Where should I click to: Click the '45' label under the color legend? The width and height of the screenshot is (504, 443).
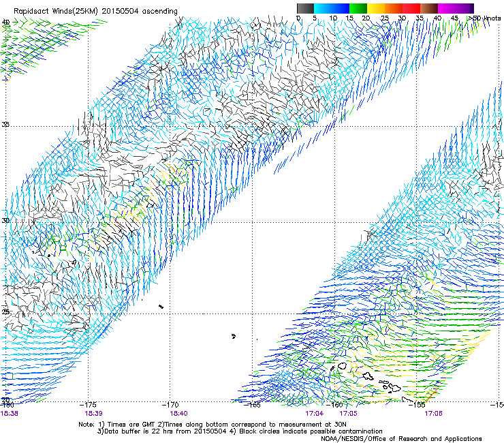pyautogui.click(x=454, y=18)
